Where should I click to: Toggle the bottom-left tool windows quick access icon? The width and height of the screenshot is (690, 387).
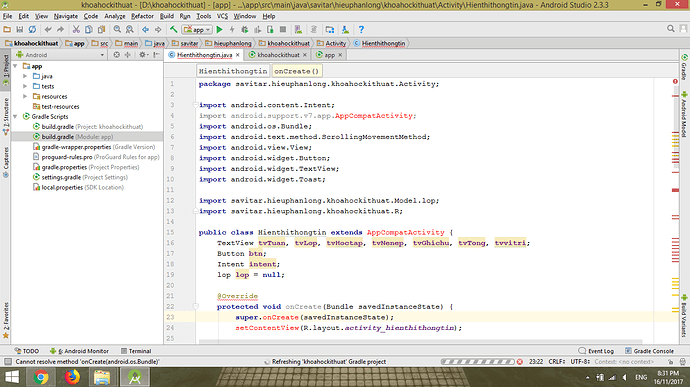pos(7,361)
